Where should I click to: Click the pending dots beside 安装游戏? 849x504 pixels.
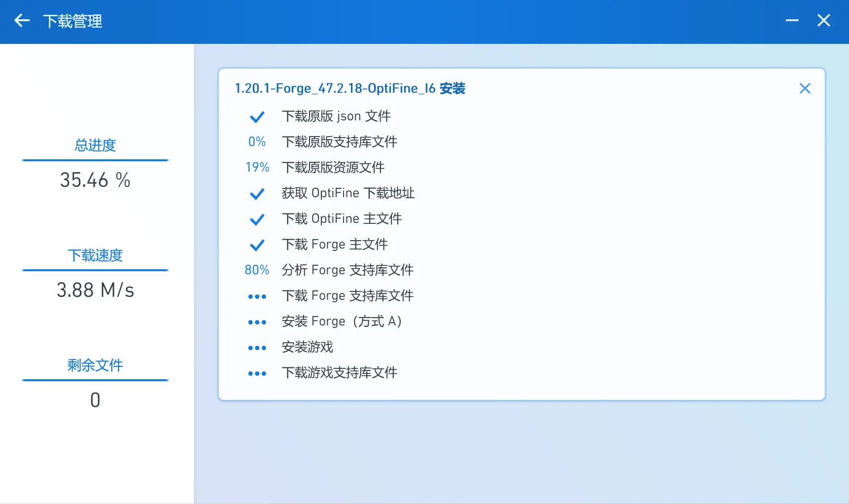(x=257, y=348)
